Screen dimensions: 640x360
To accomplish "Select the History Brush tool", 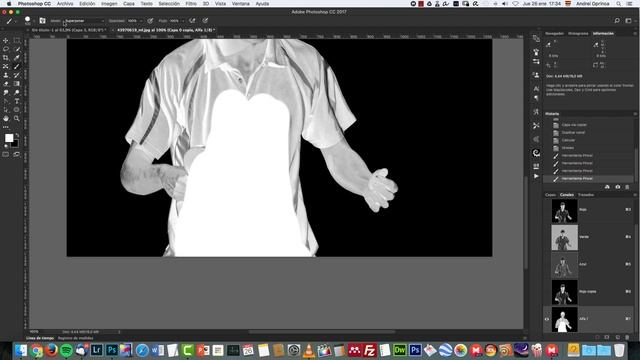I will (17, 75).
